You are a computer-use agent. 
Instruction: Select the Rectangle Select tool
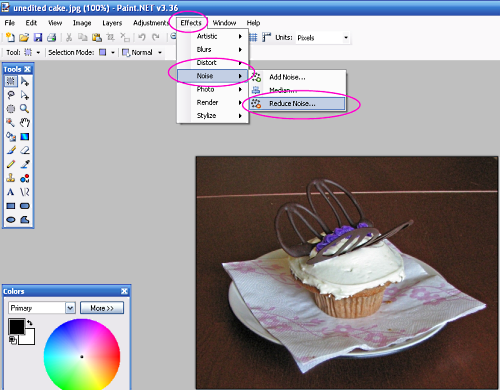pyautogui.click(x=11, y=81)
